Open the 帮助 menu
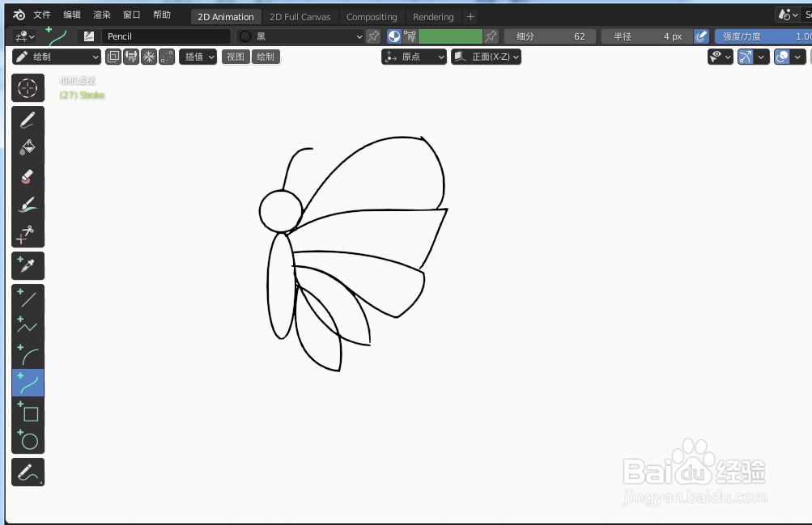Viewport: 812px width, 525px height. [x=162, y=15]
